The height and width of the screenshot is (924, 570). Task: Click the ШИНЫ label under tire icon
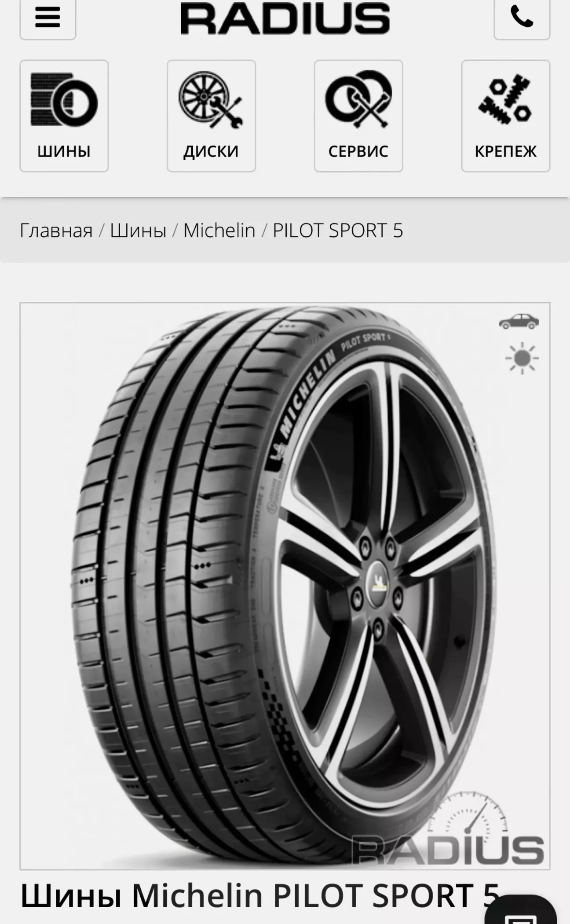tap(64, 151)
